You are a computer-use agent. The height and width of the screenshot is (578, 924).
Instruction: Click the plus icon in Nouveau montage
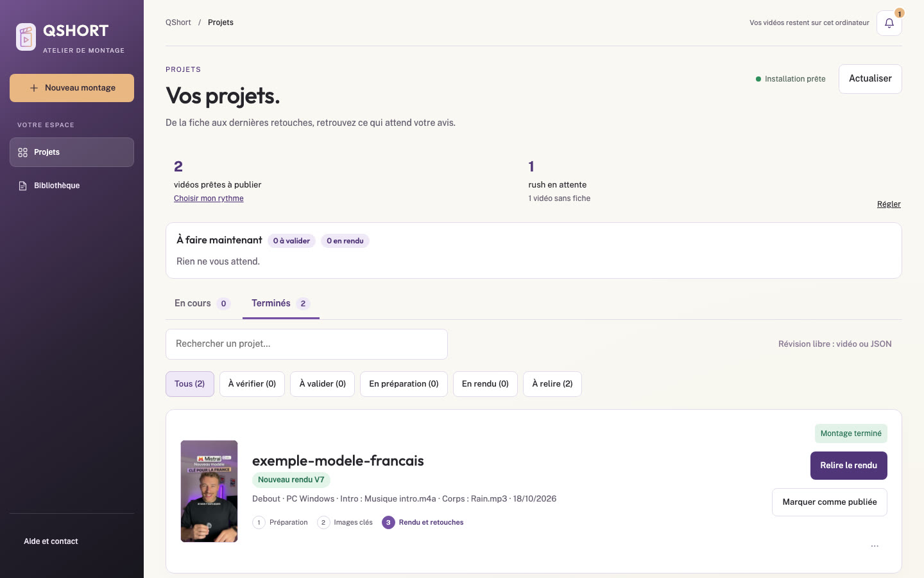[x=34, y=88]
